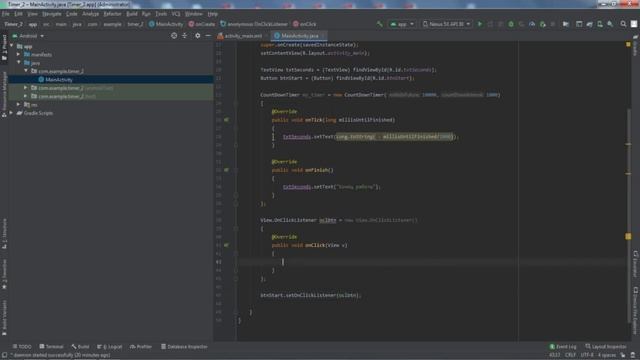Click the onFinish override gutter icon

227,170
